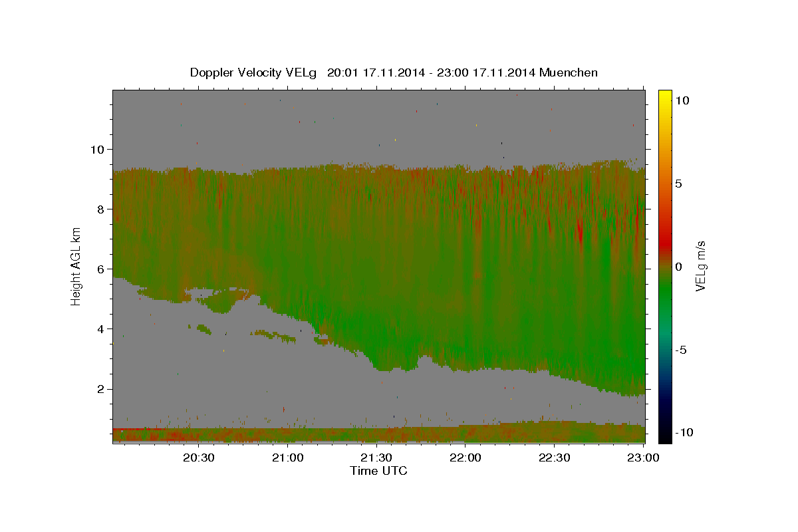Click the 21:00 time tick label

point(288,458)
